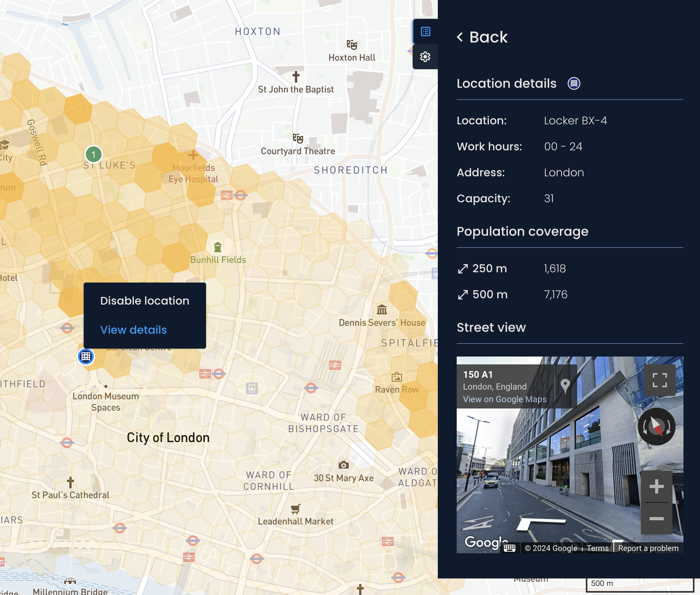This screenshot has width=700, height=595.
Task: Click locker icon beside Location details heading
Action: pos(574,83)
